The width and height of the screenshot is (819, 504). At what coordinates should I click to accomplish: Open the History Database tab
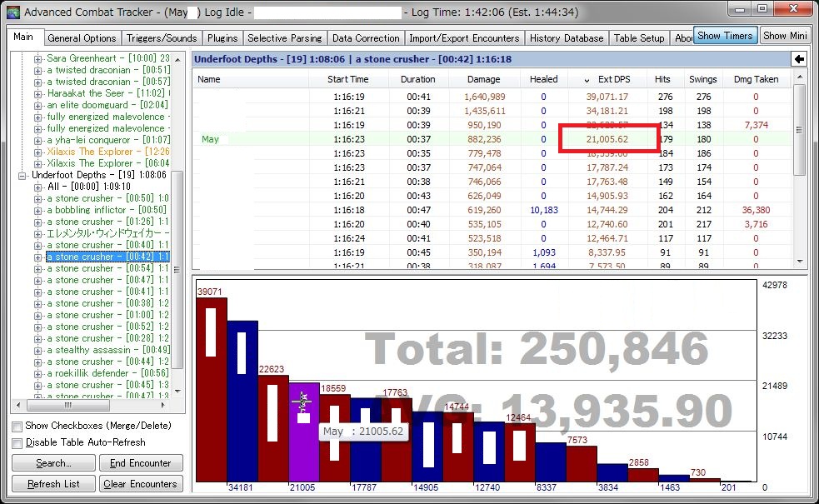coord(567,38)
